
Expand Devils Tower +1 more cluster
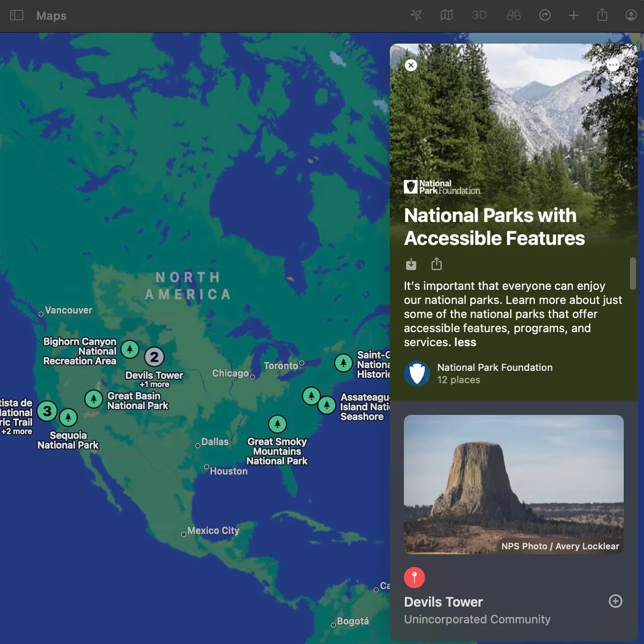coord(154,356)
